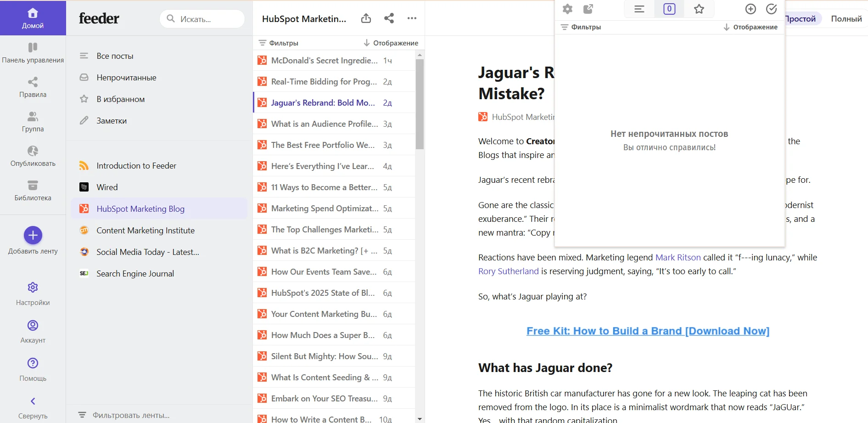868x423 pixels.
Task: Click the round plus Добавить ленту button
Action: coord(33,235)
